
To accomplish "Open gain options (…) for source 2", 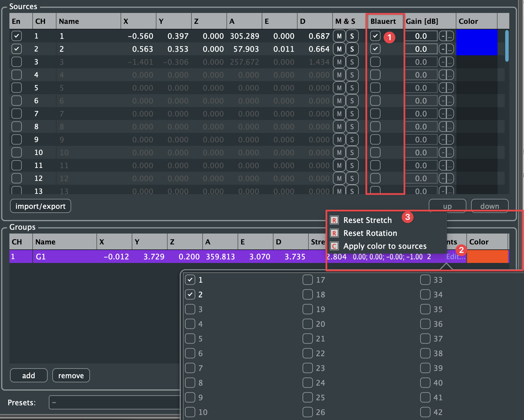I will tap(450, 49).
